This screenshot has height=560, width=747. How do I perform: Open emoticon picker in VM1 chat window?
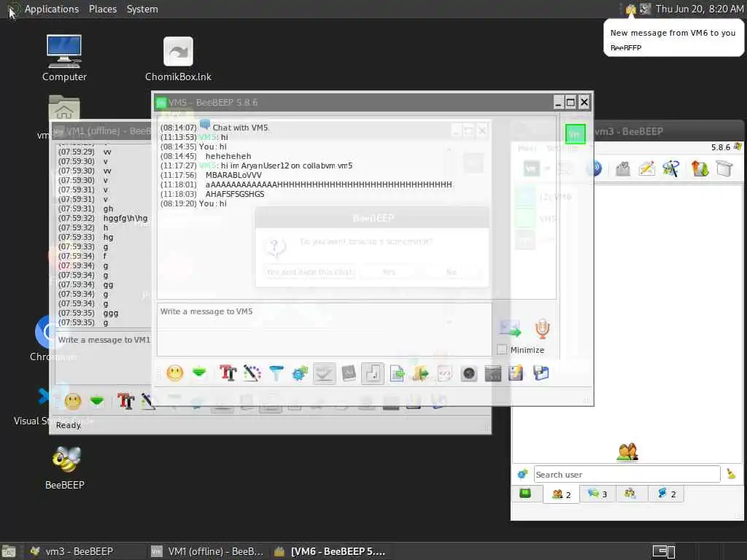pos(73,402)
